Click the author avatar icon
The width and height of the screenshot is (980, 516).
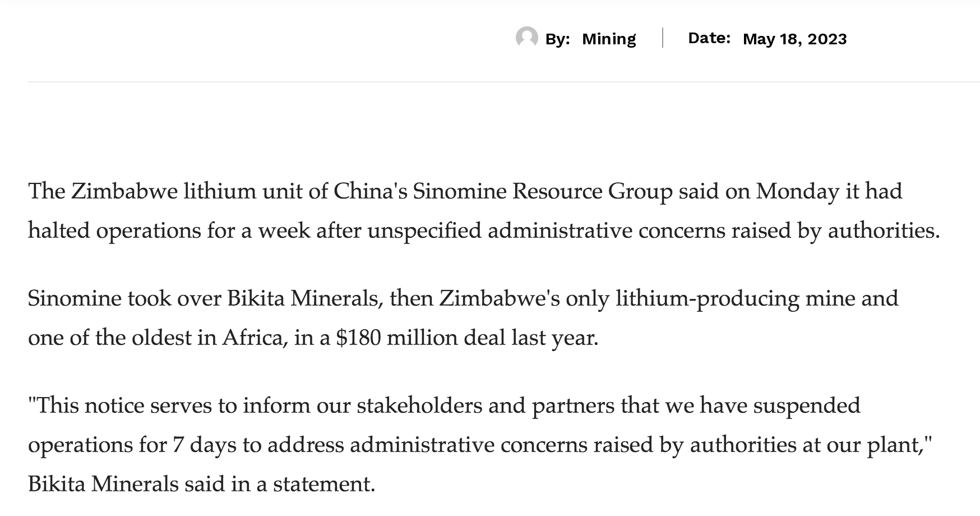526,38
